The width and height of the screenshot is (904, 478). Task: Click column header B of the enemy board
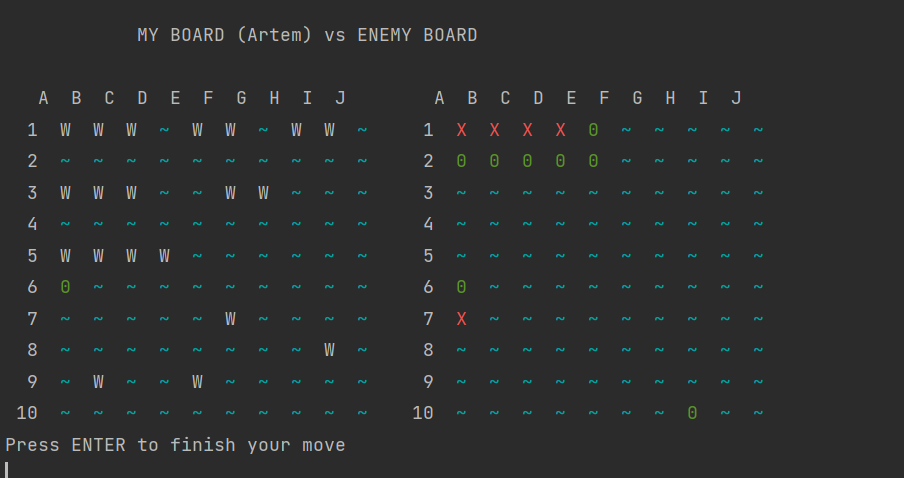472,98
